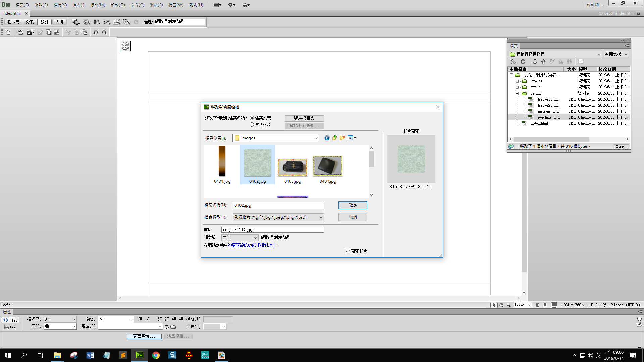
Task: Click the preview in browser globe icon
Action: click(86, 22)
